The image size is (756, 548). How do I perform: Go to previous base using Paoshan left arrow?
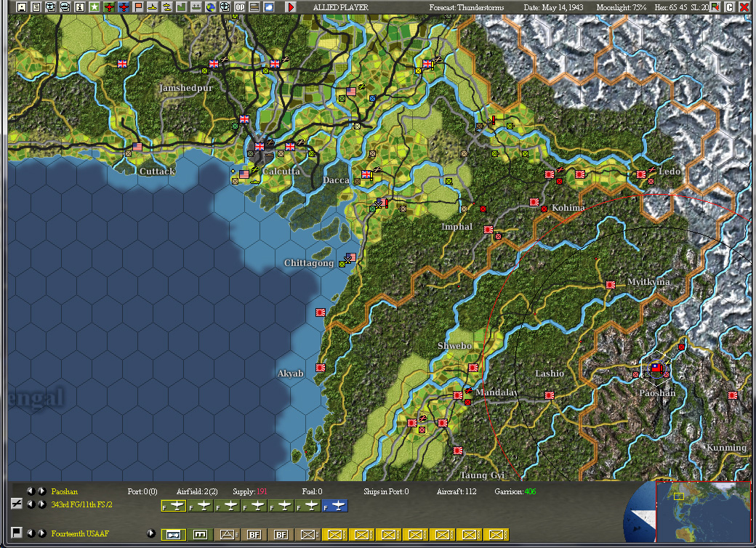coord(31,491)
